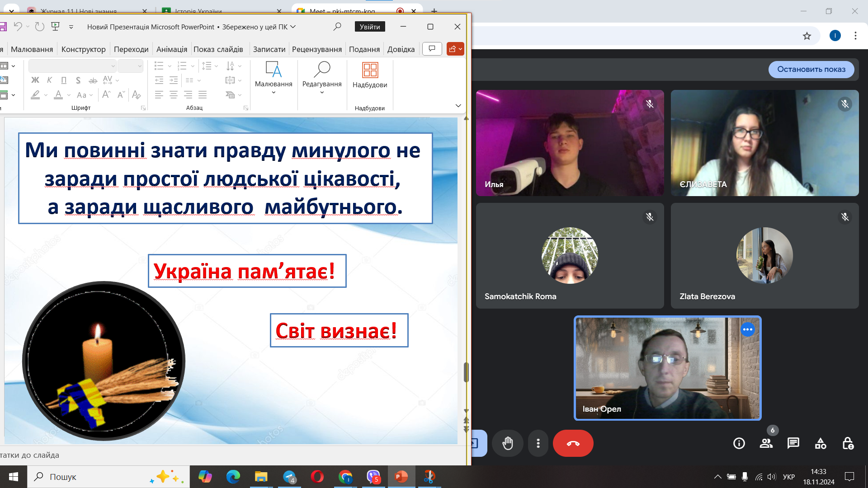This screenshot has width=868, height=488.
Task: Open font color A picker
Action: (x=58, y=94)
